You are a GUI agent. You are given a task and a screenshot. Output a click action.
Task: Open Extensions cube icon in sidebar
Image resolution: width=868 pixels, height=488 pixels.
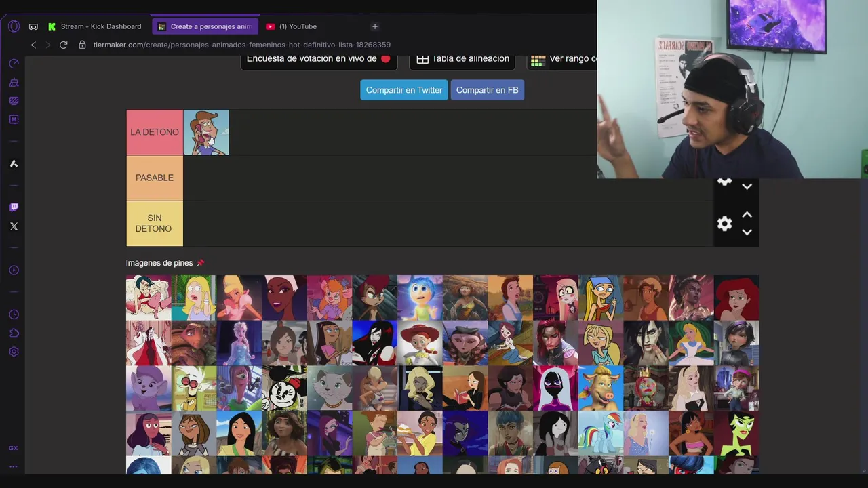coord(14,333)
